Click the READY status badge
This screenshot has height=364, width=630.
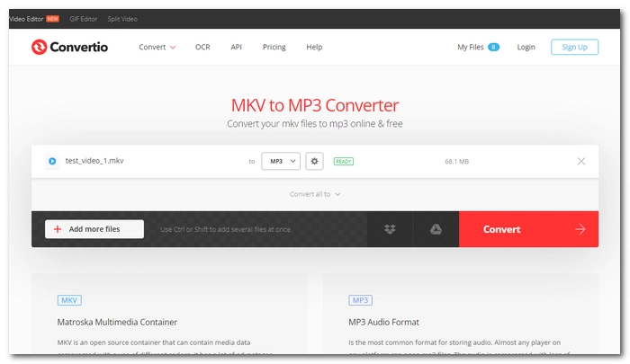click(x=344, y=162)
